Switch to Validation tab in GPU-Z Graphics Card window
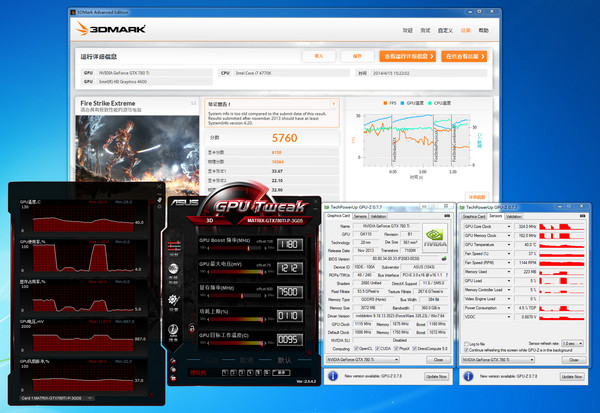The height and width of the screenshot is (413, 600). (x=378, y=216)
